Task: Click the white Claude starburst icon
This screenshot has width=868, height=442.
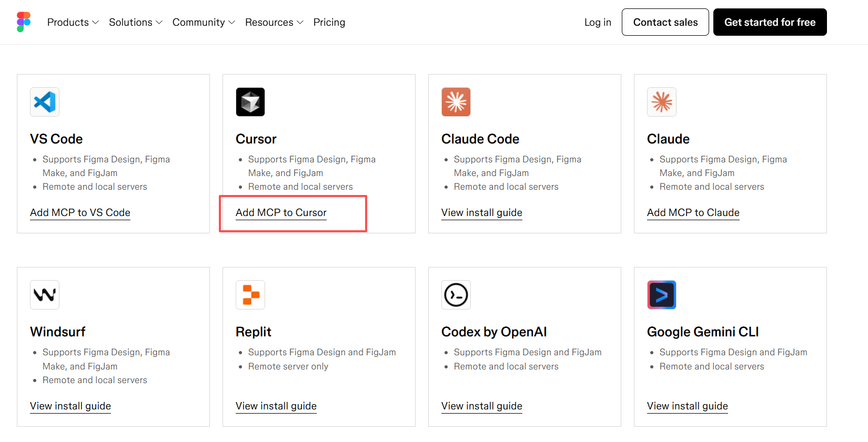Action: 662,102
